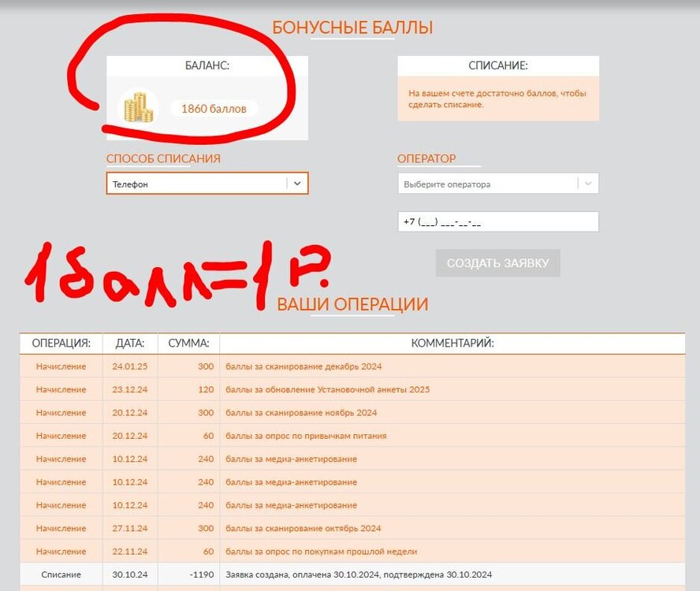Click the date 30.10.24 cell
This screenshot has height=591, width=700.
click(130, 575)
